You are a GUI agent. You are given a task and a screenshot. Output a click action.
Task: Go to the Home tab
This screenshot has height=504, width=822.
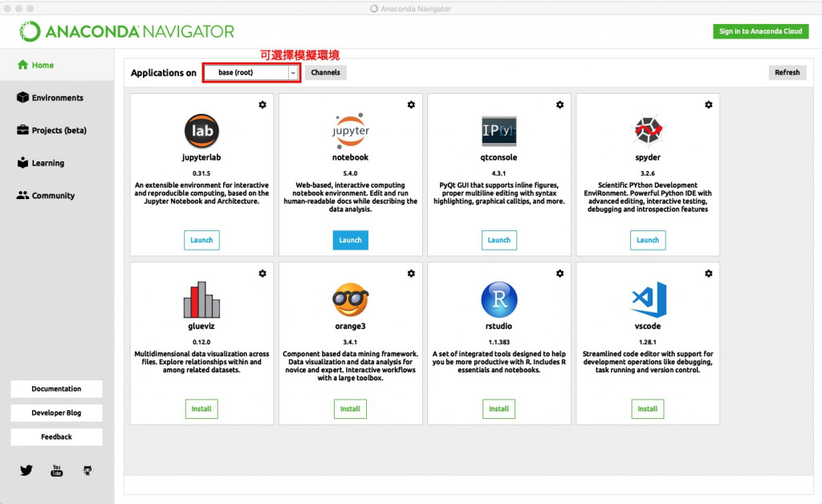(x=57, y=65)
